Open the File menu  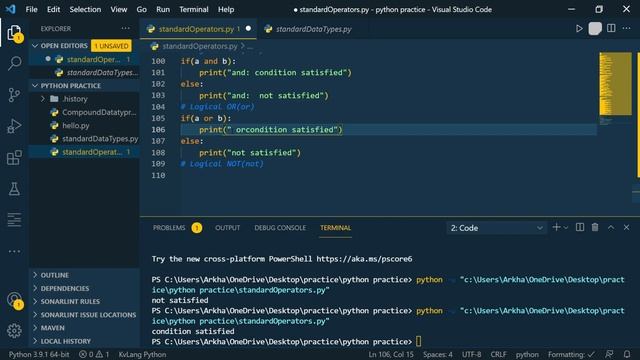(31, 9)
